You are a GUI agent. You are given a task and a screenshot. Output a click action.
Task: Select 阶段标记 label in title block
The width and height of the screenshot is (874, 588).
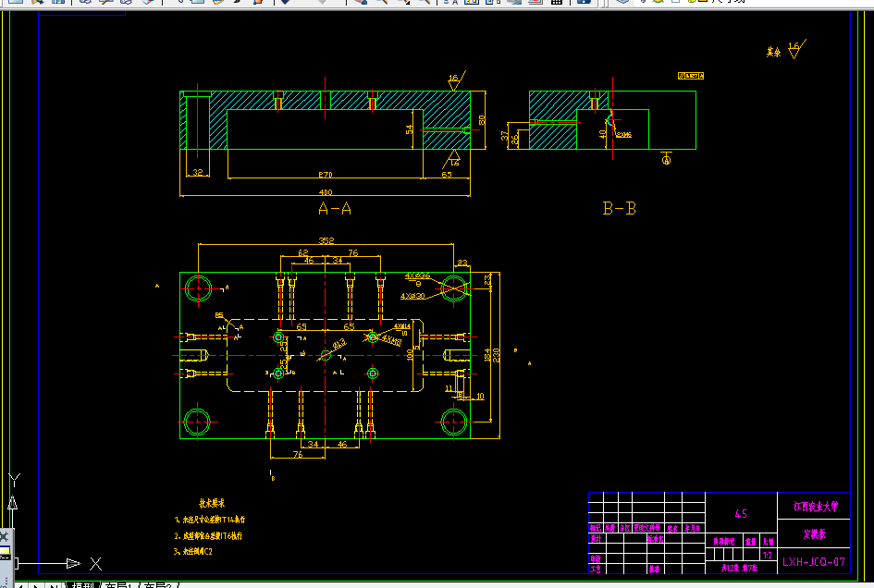tap(724, 542)
